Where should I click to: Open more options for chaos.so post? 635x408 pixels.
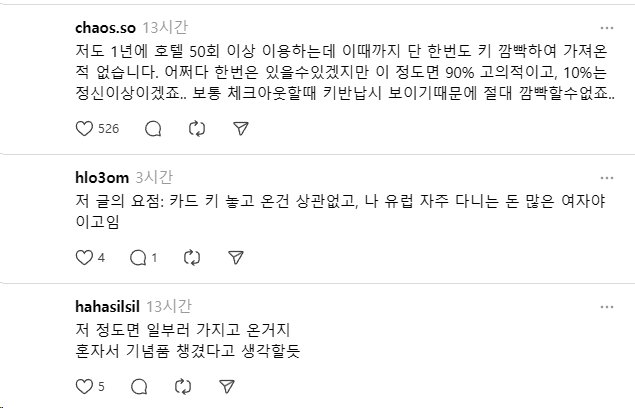606,27
